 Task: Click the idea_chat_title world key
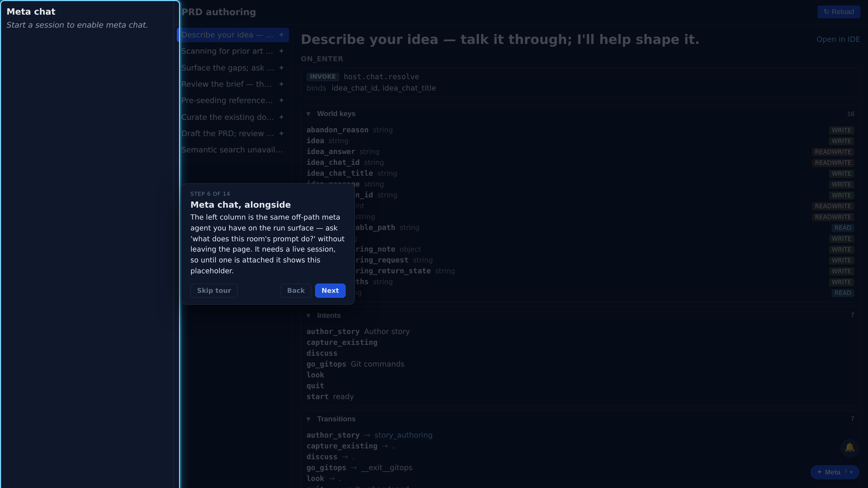click(x=340, y=174)
